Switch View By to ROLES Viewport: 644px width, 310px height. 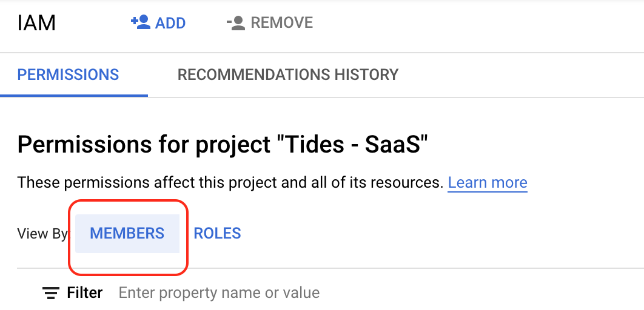pyautogui.click(x=217, y=233)
